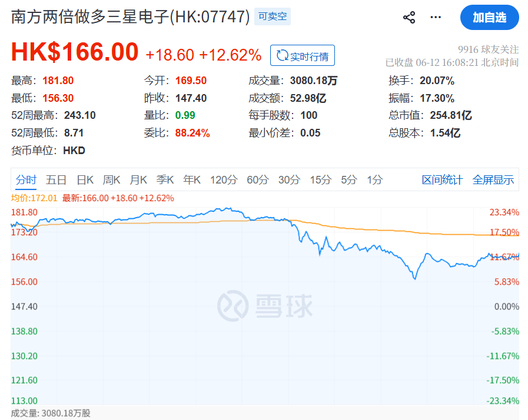Image resolution: width=528 pixels, height=420 pixels.
Task: Select the 分时 chart tab
Action: 26,180
